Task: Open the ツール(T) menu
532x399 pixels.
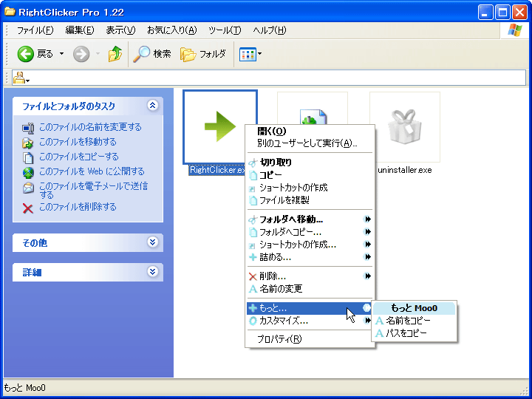Action: click(x=225, y=30)
